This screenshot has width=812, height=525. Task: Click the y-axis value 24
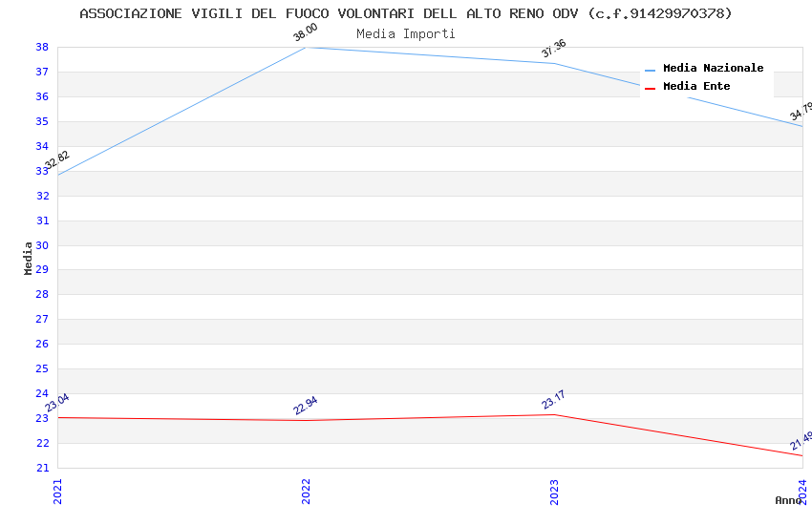42,393
